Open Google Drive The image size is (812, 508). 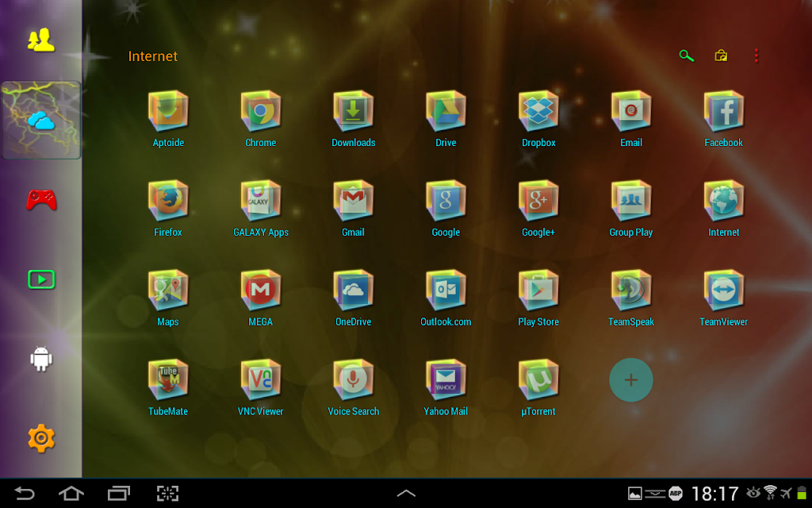point(446,111)
